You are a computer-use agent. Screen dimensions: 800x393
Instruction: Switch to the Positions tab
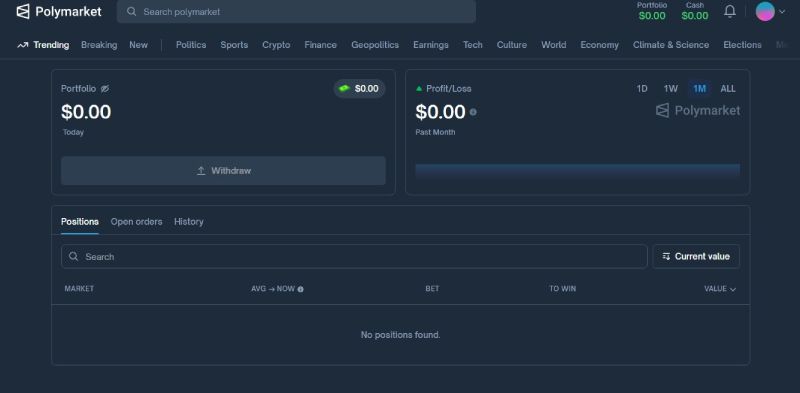(x=80, y=222)
